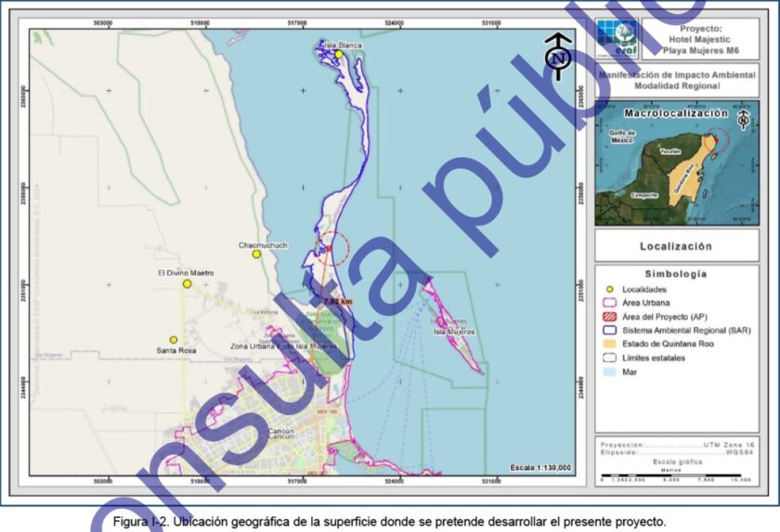This screenshot has width=780, height=532.
Task: Click the 7.92 km distance label
Action: pos(338,302)
